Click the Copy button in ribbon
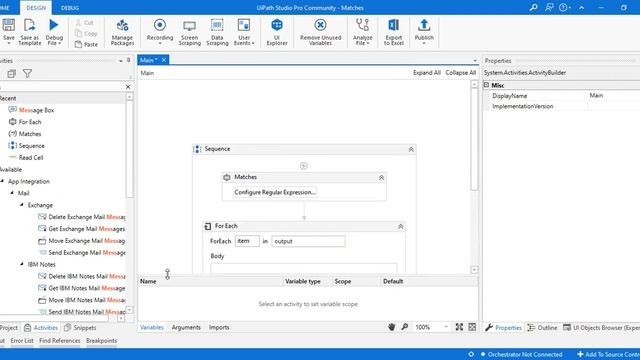 [87, 33]
